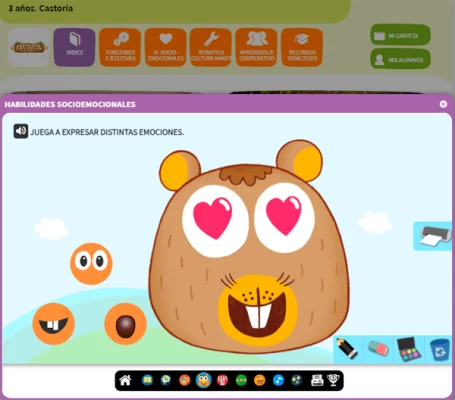Viewport: 455px width, 400px height.
Task: Click the Mi Carpeta button
Action: 400,35
